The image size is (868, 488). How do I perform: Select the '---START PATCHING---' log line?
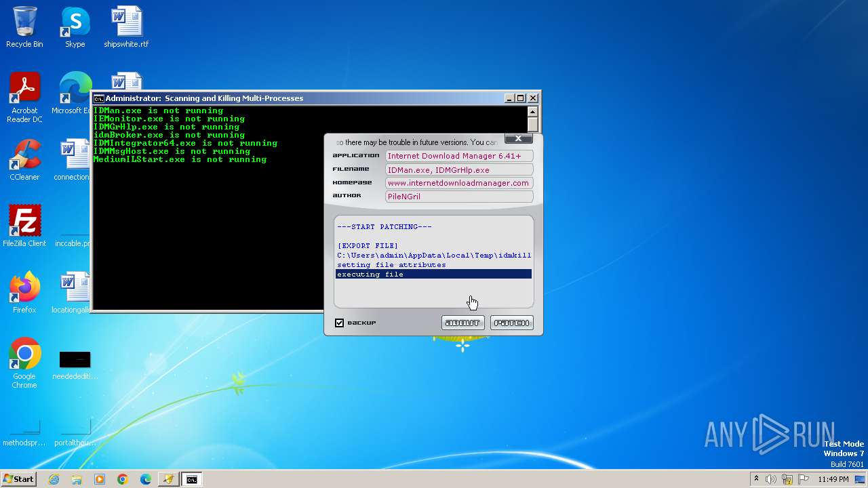coord(384,227)
